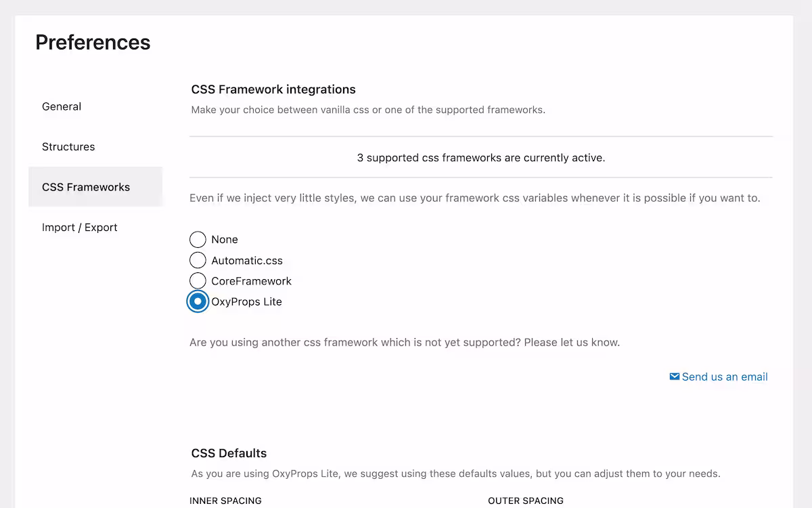Click the INNER SPACING column label
The height and width of the screenshot is (508, 812).
226,501
